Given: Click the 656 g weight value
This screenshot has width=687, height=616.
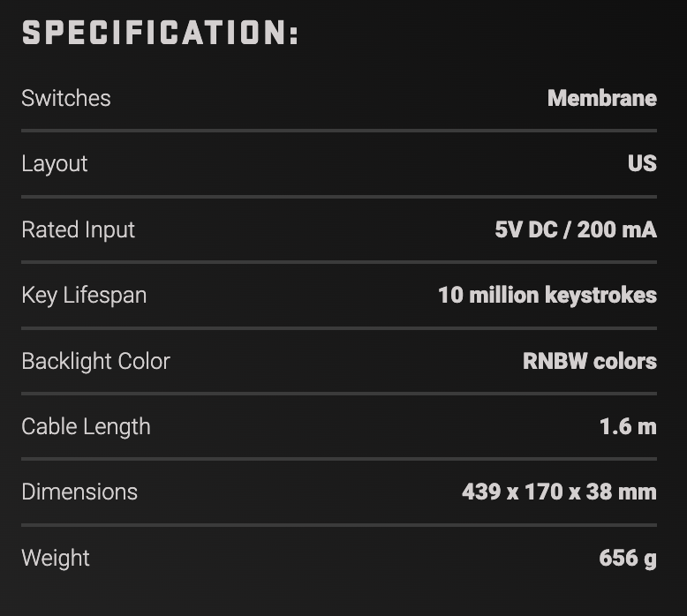Looking at the screenshot, I should (628, 558).
